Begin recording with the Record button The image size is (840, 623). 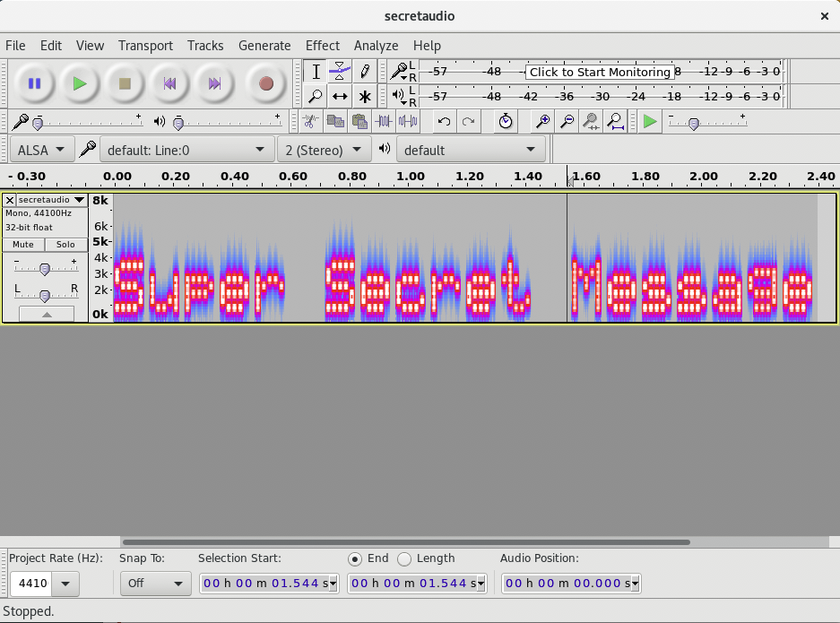265,83
